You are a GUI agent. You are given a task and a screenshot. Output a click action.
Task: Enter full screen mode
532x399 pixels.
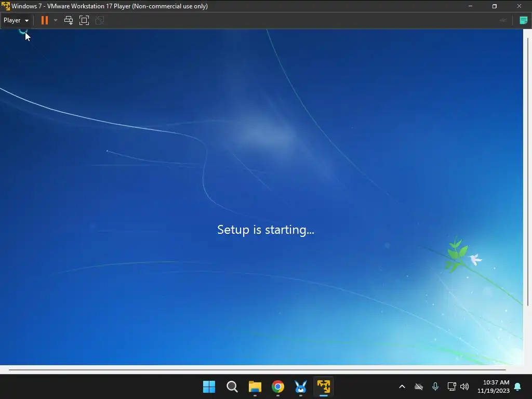click(84, 20)
